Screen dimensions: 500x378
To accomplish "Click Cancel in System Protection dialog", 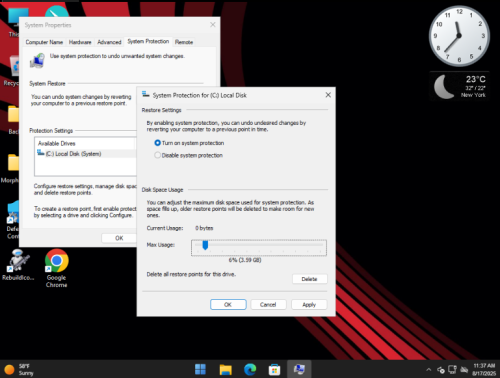I will tap(268, 304).
